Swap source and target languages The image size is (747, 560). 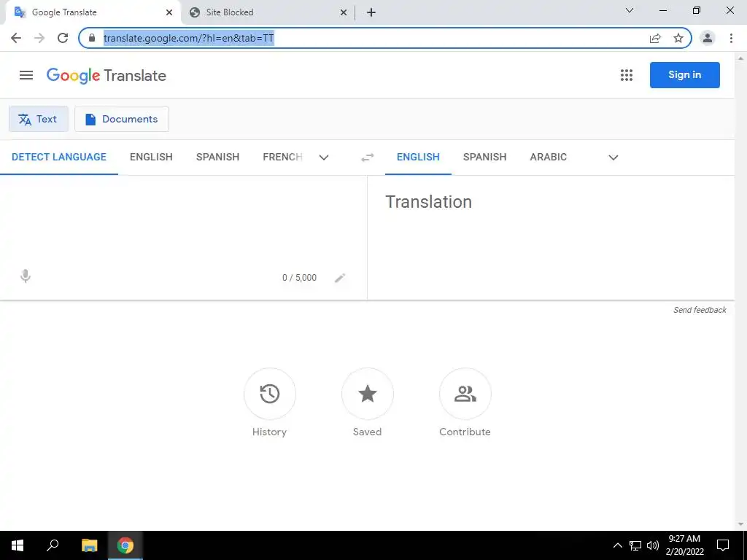coord(368,157)
